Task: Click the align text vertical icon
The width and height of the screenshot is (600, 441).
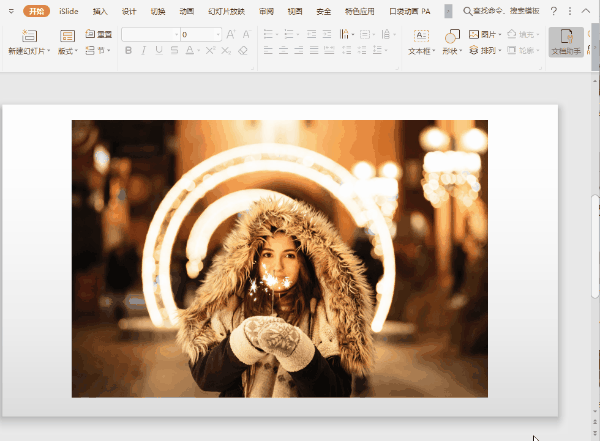Action: pyautogui.click(x=365, y=34)
